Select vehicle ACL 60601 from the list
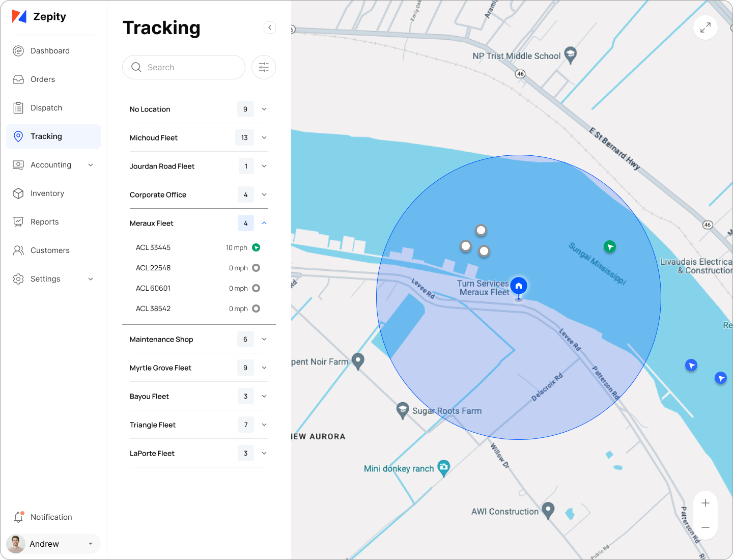 click(153, 288)
